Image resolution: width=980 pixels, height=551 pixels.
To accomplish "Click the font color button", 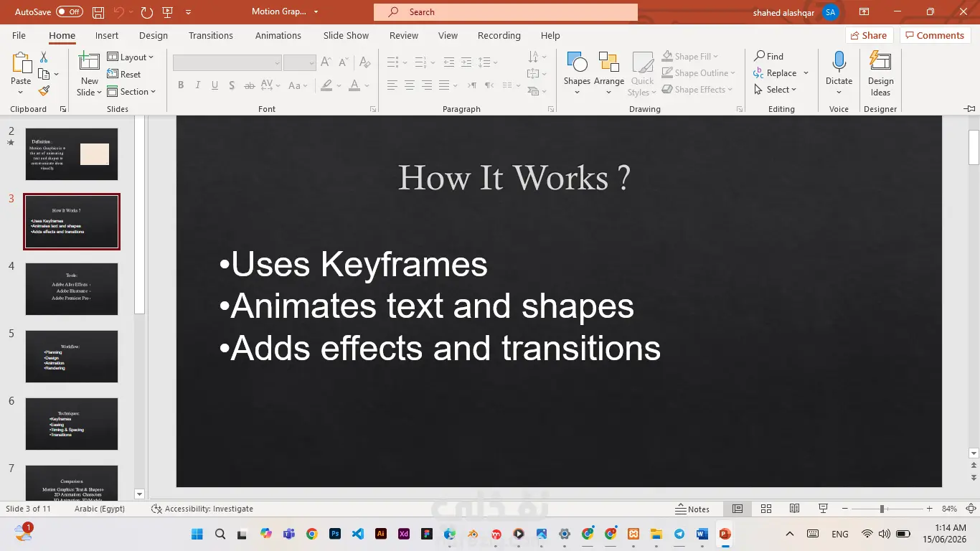I will tap(354, 85).
